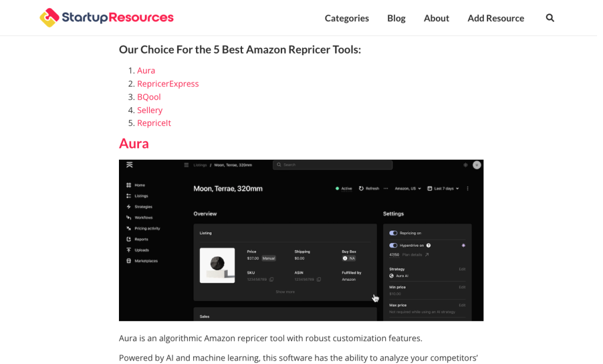The height and width of the screenshot is (364, 603).
Task: Click the purple sparkle icon in Settings
Action: pos(463,245)
